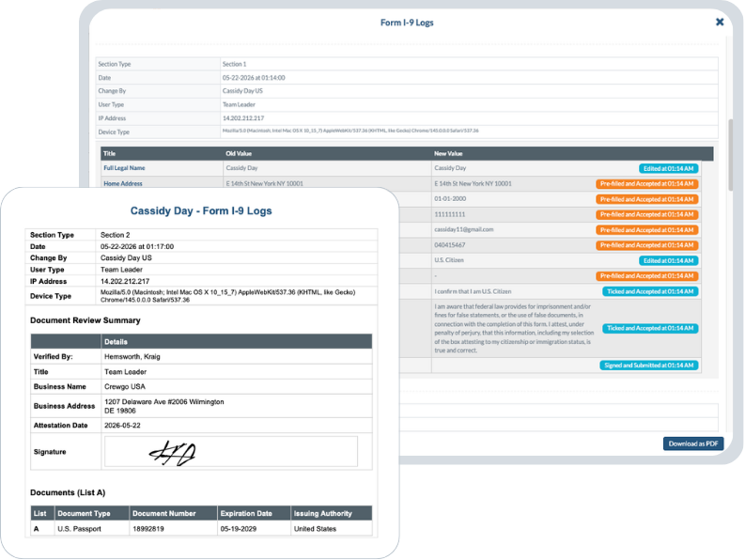Image resolution: width=745 pixels, height=560 pixels.
Task: Click 'Pre-filled and Accepted' badge on Home Address row
Action: pyautogui.click(x=646, y=184)
